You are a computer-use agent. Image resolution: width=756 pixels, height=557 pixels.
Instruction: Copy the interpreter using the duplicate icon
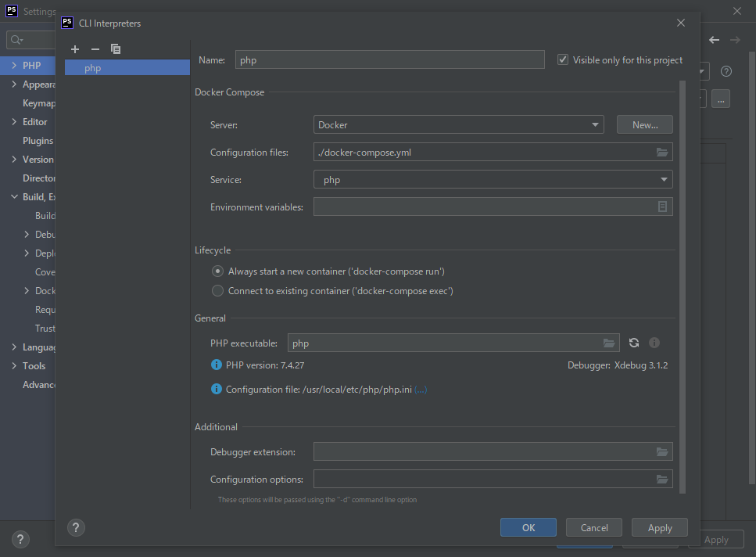116,49
